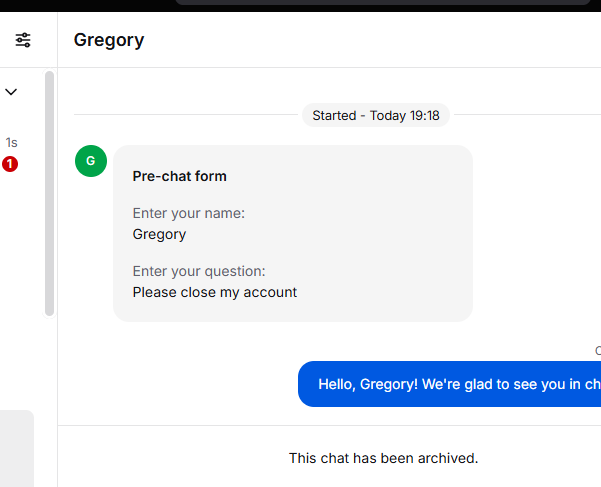Select the Gregory chat title in header

[109, 40]
